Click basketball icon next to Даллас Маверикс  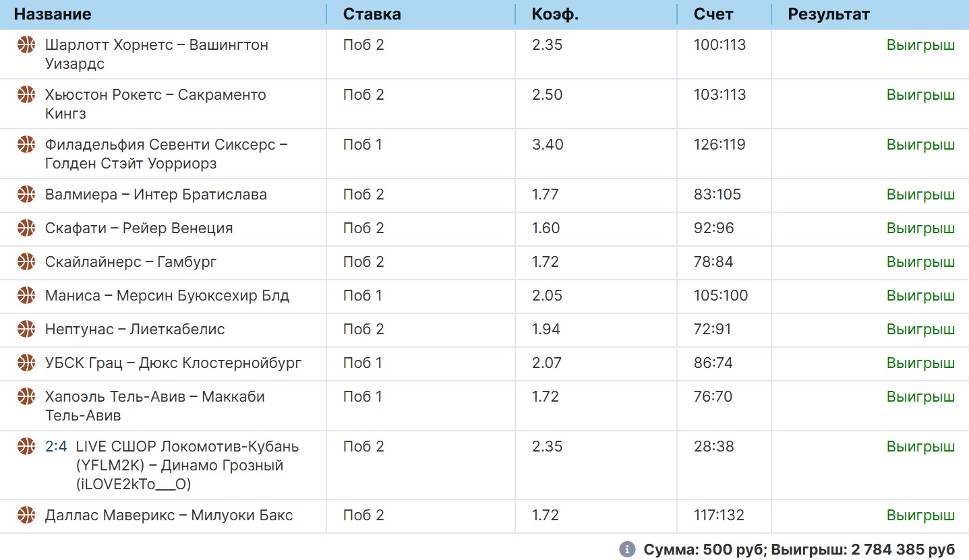tap(26, 516)
